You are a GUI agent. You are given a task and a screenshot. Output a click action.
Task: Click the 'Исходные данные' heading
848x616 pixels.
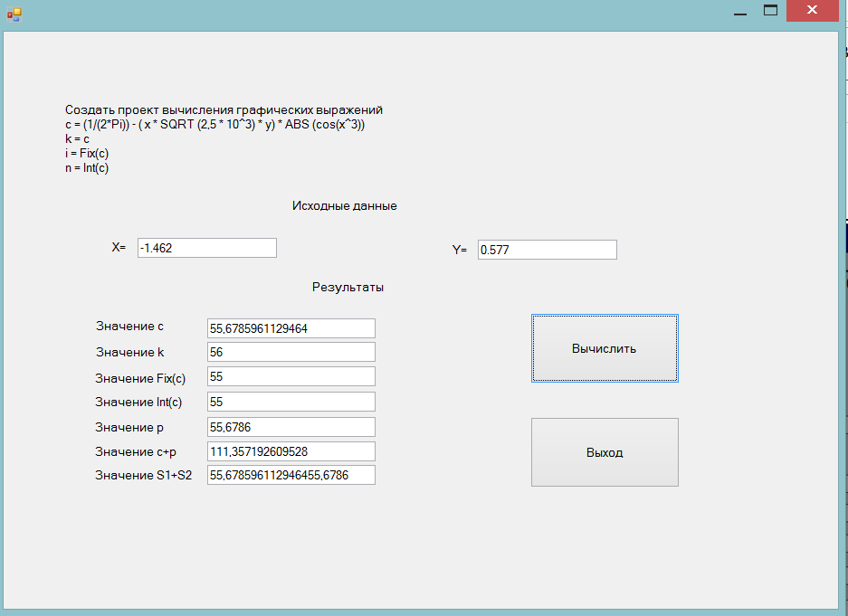coord(345,206)
